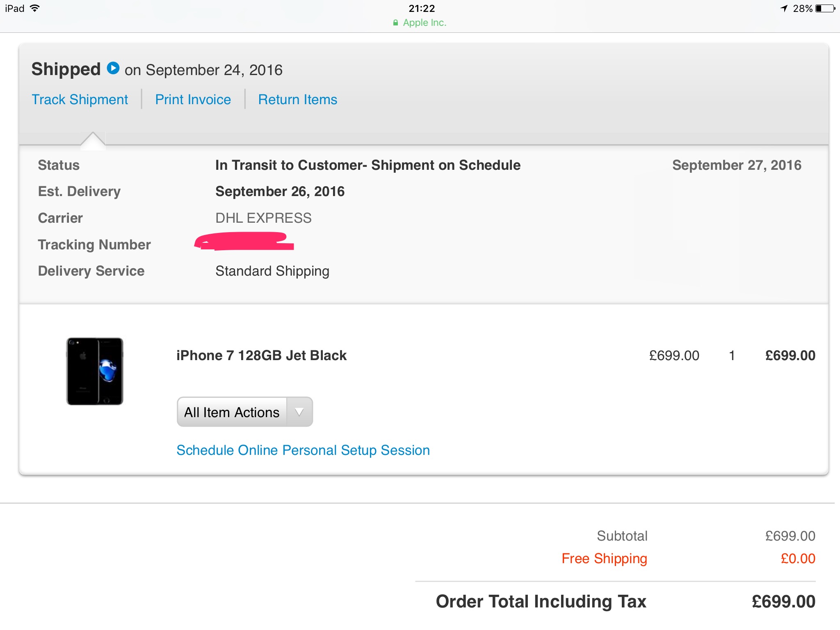Tap the location arrow icon in status bar
The height and width of the screenshot is (630, 840).
click(x=784, y=8)
